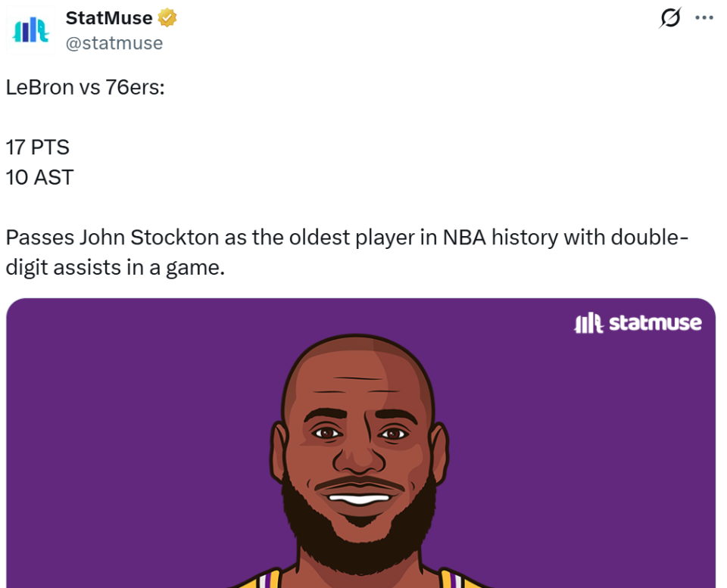The height and width of the screenshot is (588, 727).
Task: Open the Grok slashed-circle icon
Action: coord(670,17)
